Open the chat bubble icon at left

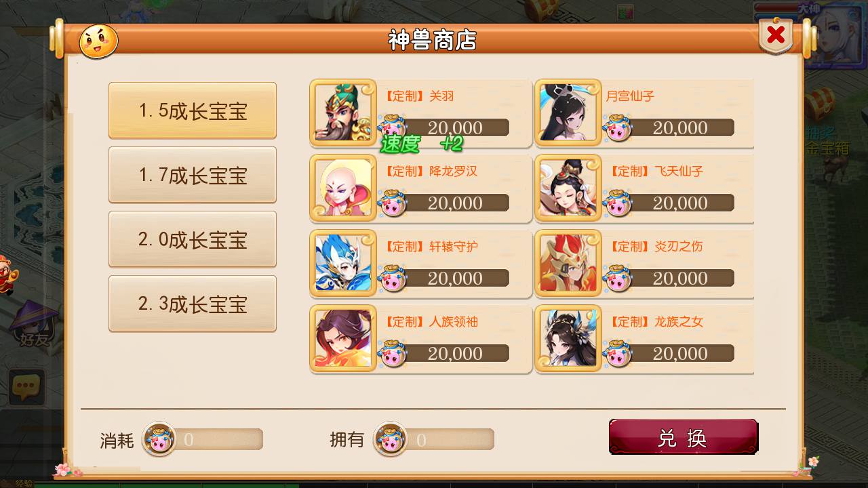pos(26,387)
